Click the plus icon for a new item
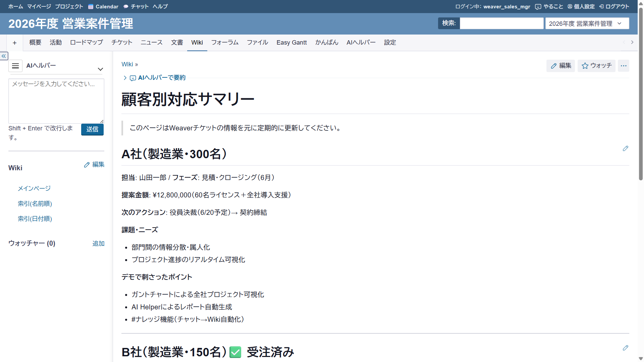This screenshot has height=362, width=644. [14, 43]
